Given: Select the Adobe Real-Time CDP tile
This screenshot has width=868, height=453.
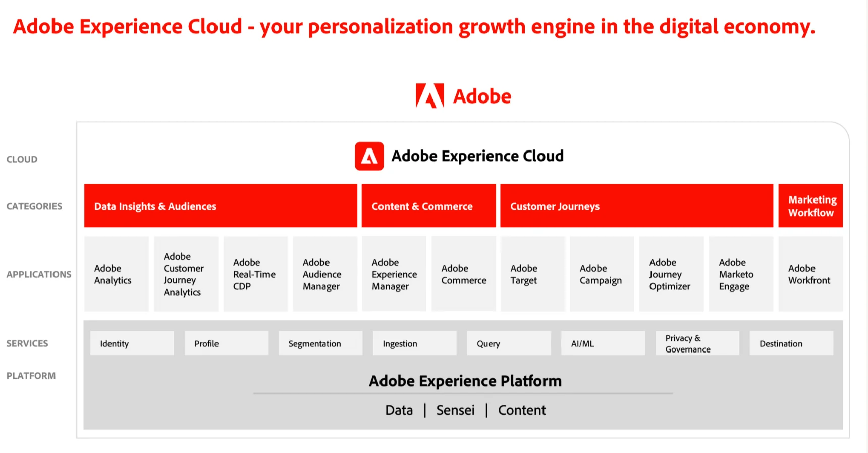Looking at the screenshot, I should pyautogui.click(x=255, y=274).
